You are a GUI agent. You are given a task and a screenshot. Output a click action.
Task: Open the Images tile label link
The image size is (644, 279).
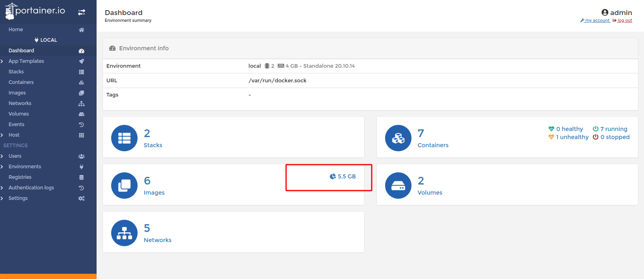[x=154, y=193]
